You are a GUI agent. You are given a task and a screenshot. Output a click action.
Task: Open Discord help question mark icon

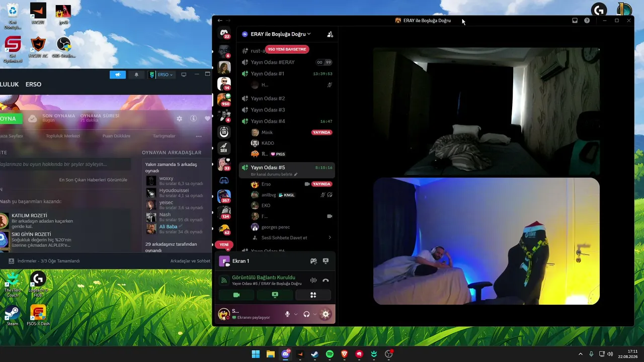[587, 21]
